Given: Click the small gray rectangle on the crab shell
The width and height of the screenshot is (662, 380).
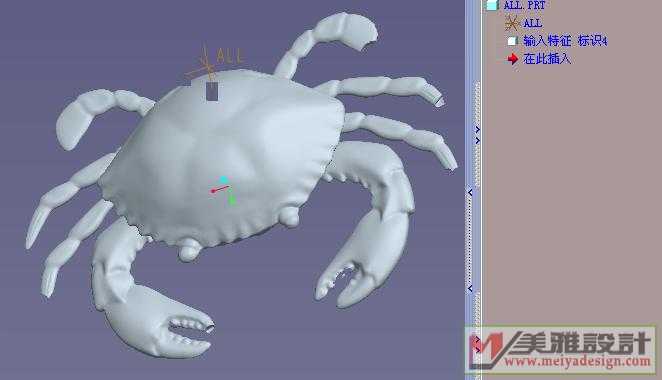Looking at the screenshot, I should (212, 92).
